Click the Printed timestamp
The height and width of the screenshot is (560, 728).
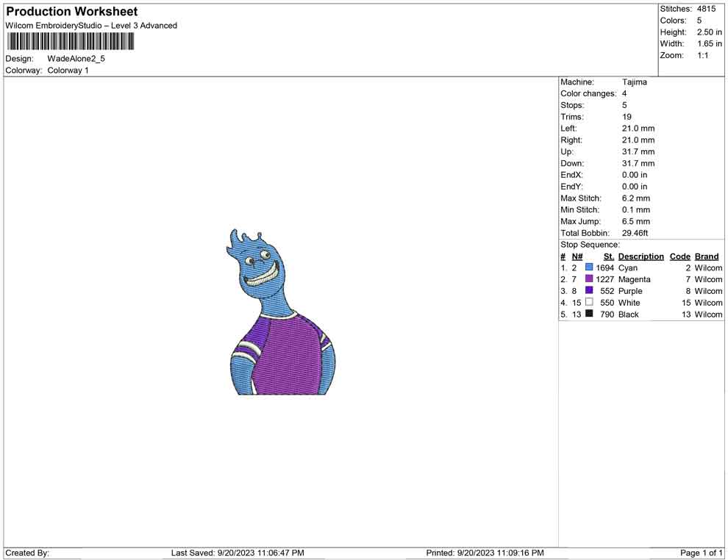click(485, 553)
